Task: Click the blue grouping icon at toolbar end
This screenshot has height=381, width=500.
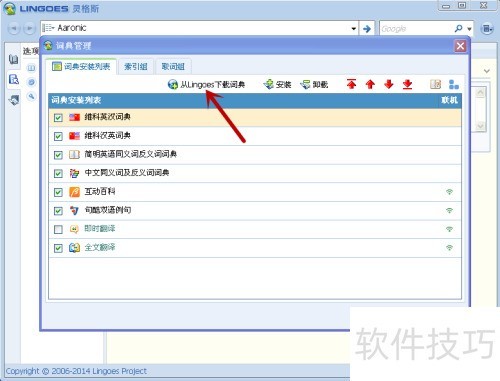Action: tap(454, 84)
